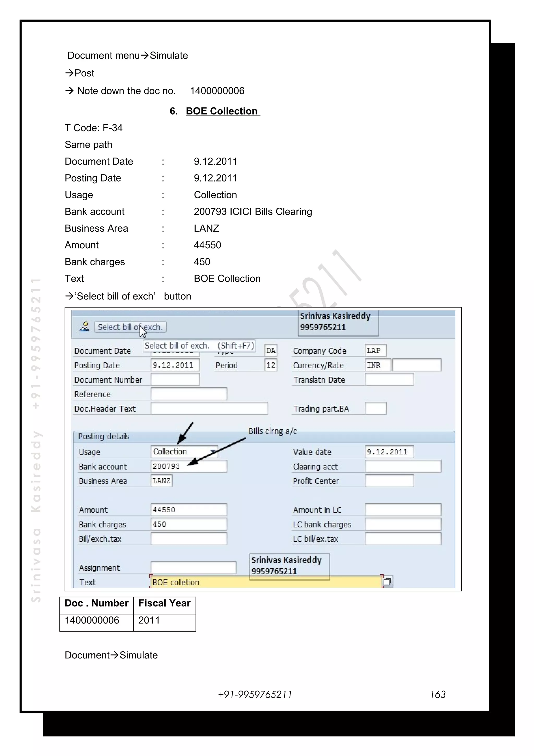Click the Period field showing 12

pos(271,365)
